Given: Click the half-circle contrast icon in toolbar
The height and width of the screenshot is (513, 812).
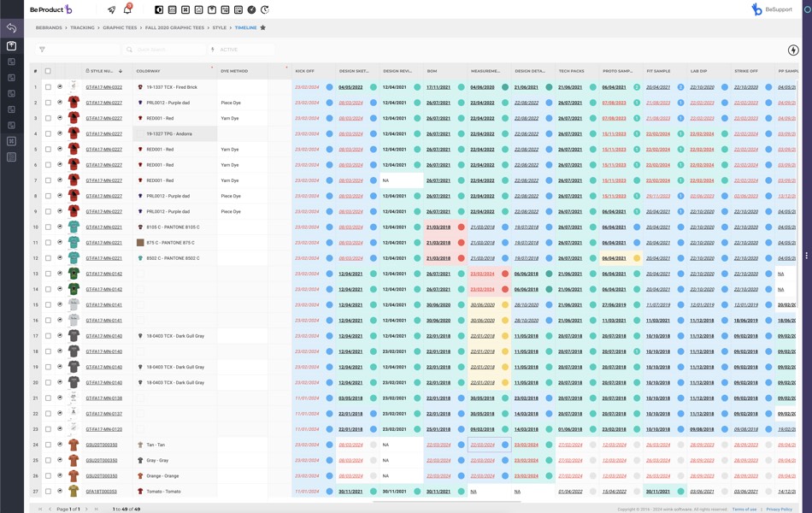Looking at the screenshot, I should pyautogui.click(x=159, y=9).
